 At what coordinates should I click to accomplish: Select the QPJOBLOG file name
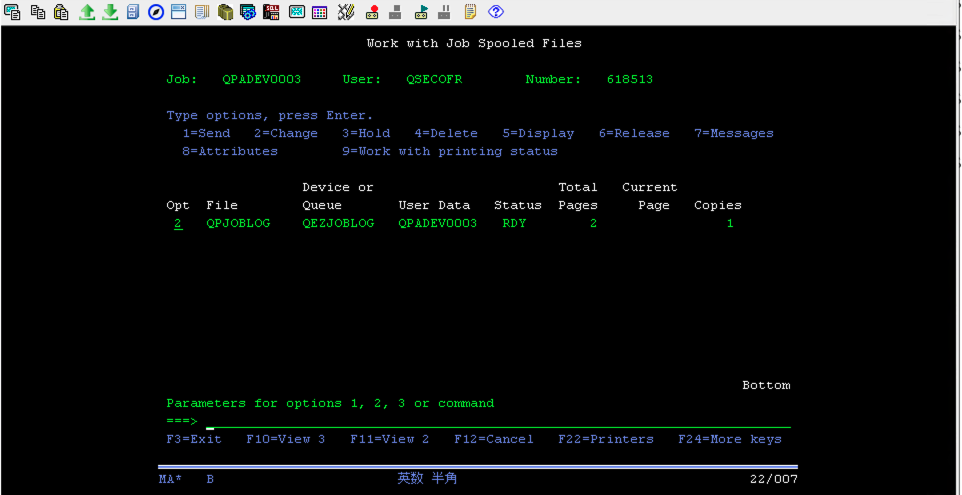(238, 223)
